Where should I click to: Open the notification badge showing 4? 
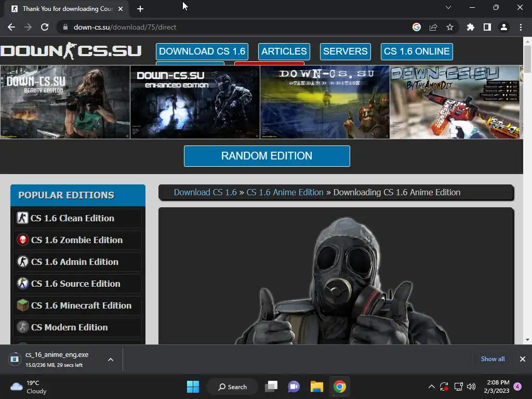[x=518, y=387]
